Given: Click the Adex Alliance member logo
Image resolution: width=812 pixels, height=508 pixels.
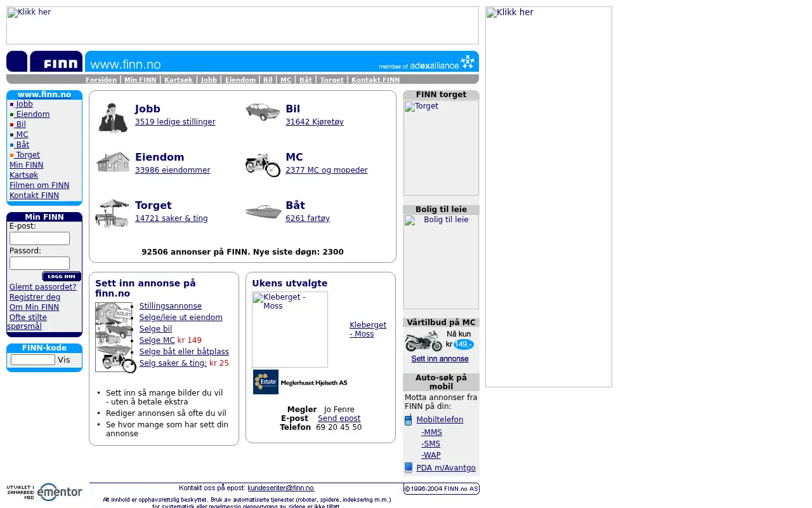Looking at the screenshot, I should 427,62.
